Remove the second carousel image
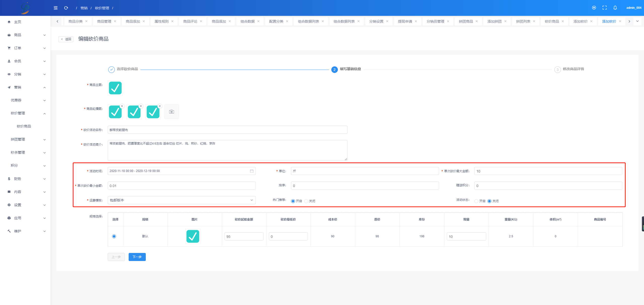This screenshot has width=644, height=305. pos(141,106)
